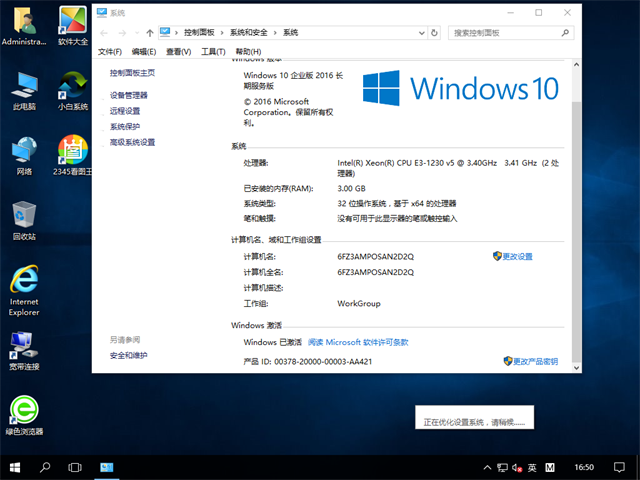Toggle the 英 input language indicator
The image size is (640, 480).
click(x=532, y=467)
